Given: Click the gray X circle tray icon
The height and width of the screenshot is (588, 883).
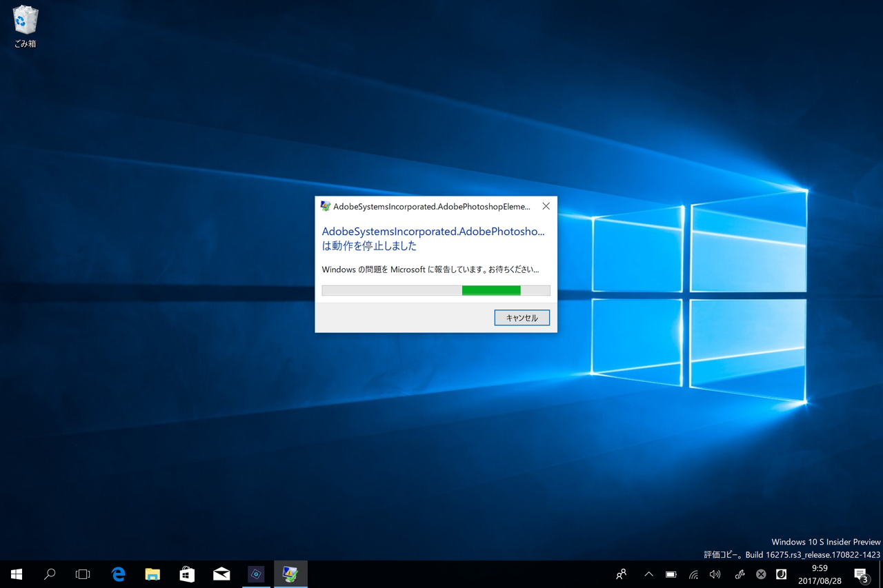Looking at the screenshot, I should (761, 574).
